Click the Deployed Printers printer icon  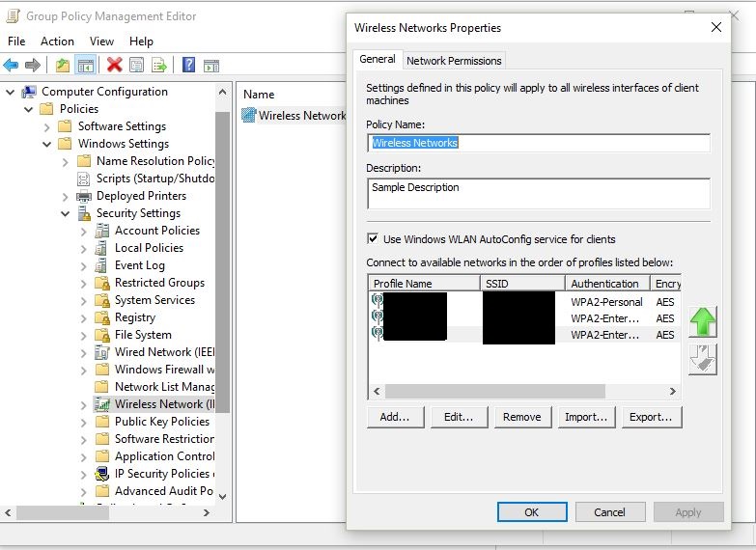click(x=84, y=196)
